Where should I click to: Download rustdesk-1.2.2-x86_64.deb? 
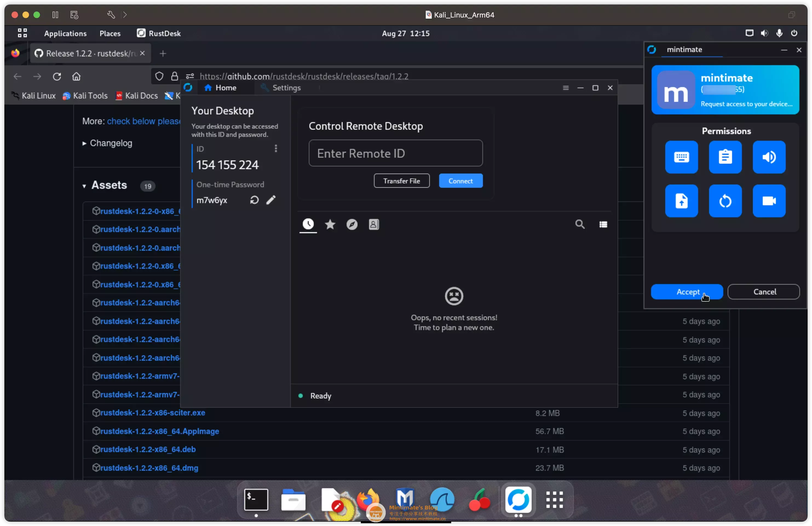[148, 449]
